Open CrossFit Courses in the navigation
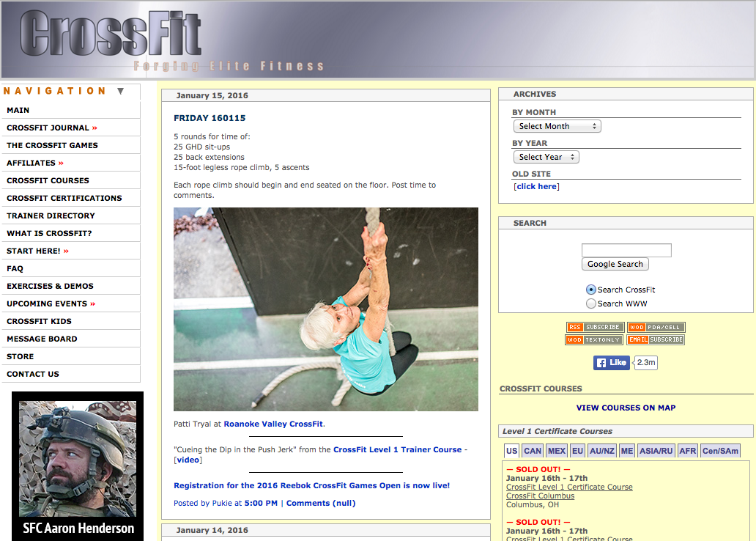 [x=71, y=180]
